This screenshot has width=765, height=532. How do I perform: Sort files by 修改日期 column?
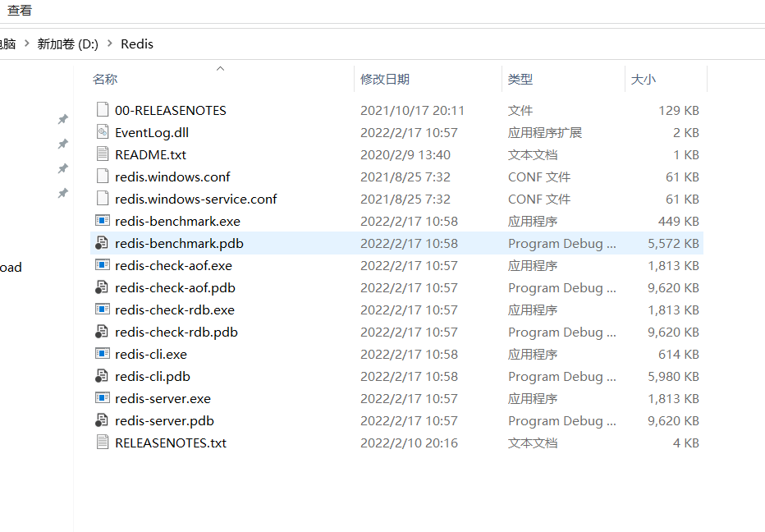click(x=385, y=79)
